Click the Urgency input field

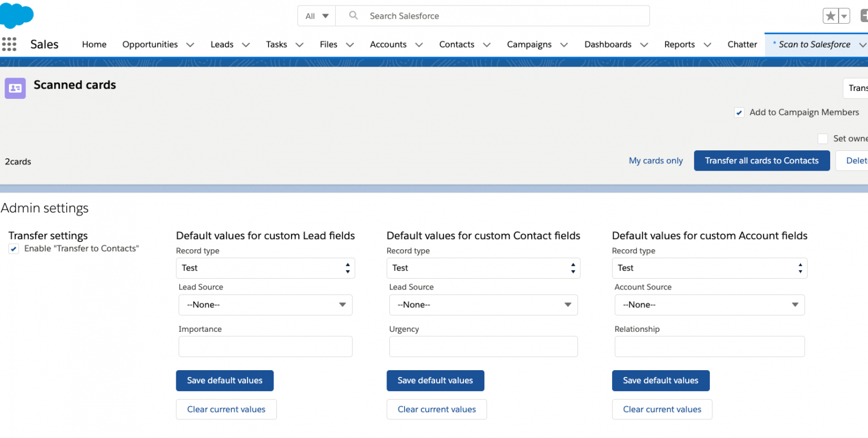click(483, 346)
